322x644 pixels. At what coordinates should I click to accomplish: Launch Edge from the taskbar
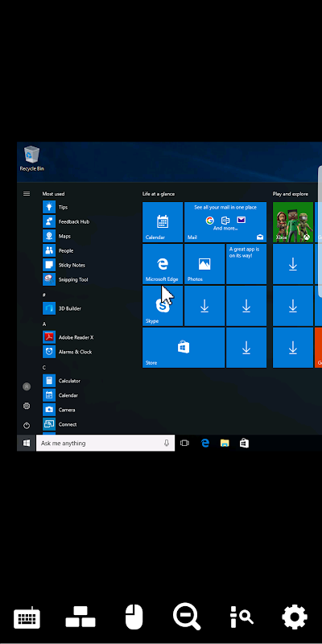[x=204, y=443]
